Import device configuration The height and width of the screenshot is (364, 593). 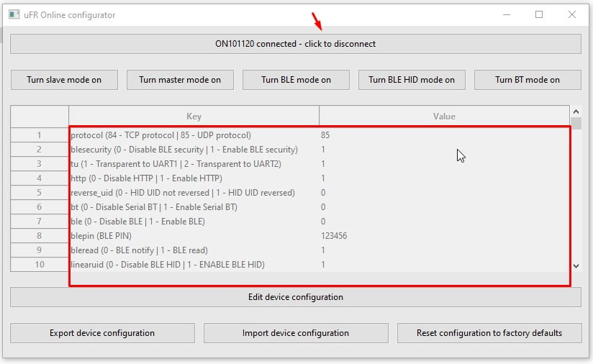click(296, 333)
